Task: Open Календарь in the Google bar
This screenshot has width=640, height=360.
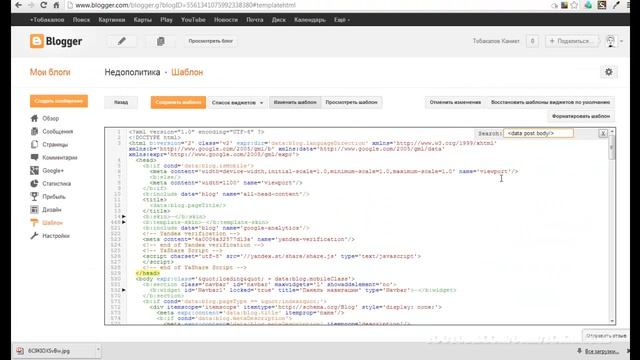Action: point(310,20)
